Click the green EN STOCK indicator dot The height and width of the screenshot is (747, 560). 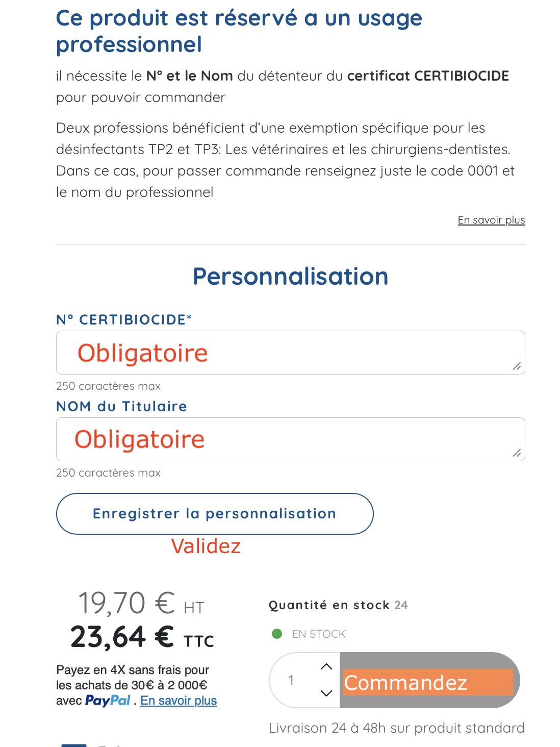[276, 634]
